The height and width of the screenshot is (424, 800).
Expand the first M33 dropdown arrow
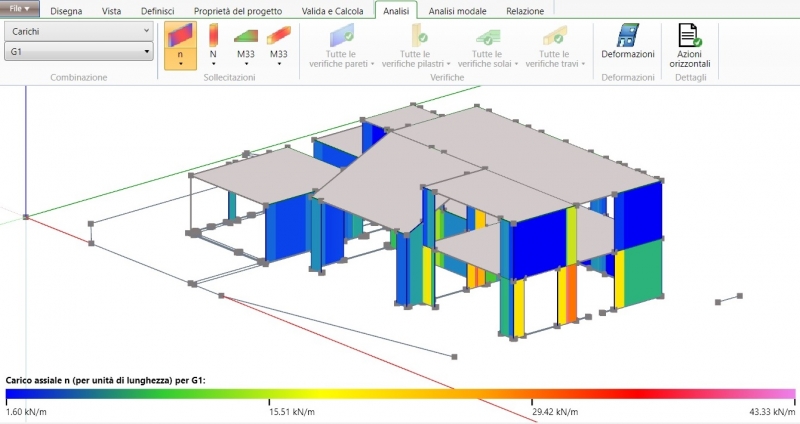point(246,64)
